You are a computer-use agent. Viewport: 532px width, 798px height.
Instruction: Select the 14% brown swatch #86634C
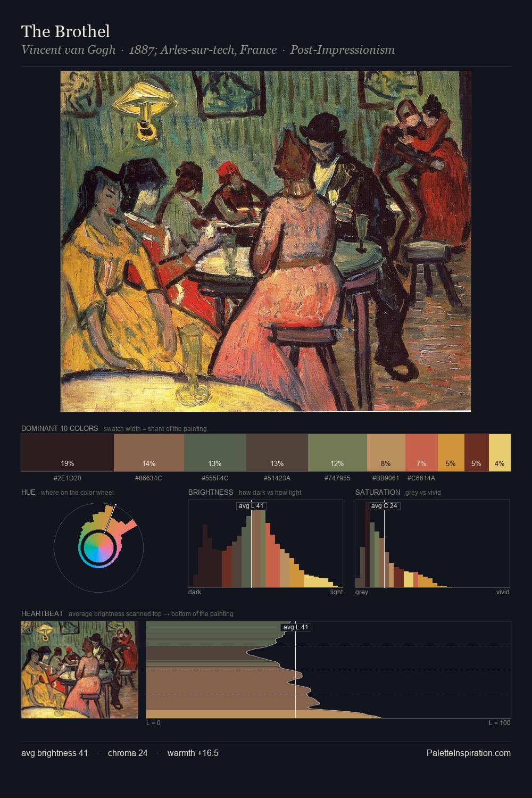[149, 453]
